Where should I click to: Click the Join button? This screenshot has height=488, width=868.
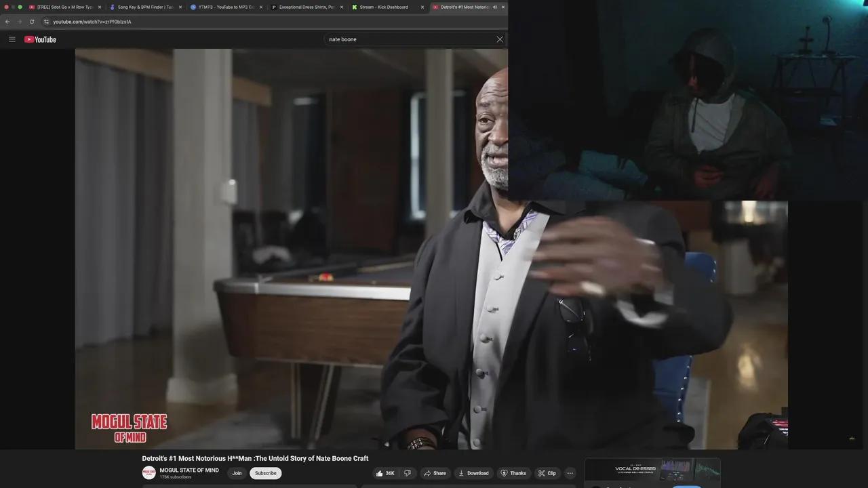tap(237, 473)
